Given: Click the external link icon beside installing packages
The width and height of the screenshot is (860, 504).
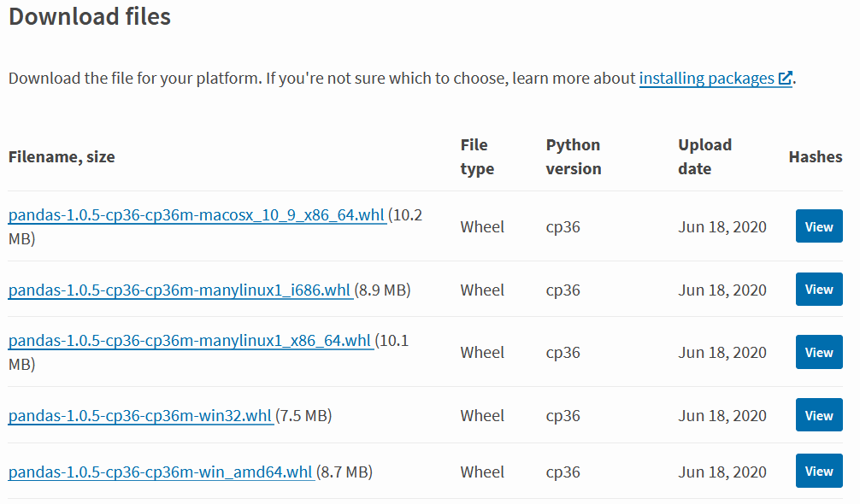Looking at the screenshot, I should click(785, 79).
